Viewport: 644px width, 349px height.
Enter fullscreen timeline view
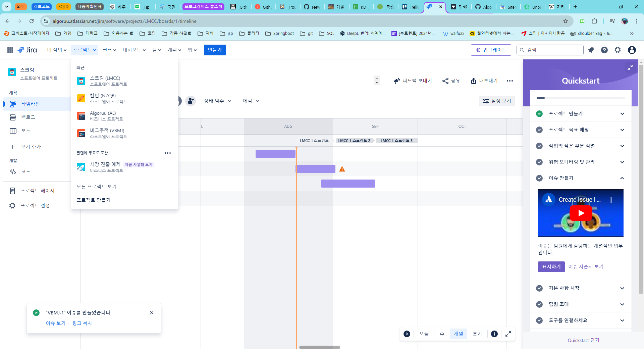508,334
